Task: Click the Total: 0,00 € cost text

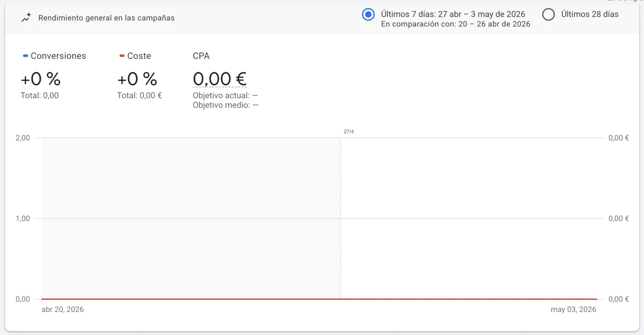Action: coord(140,95)
